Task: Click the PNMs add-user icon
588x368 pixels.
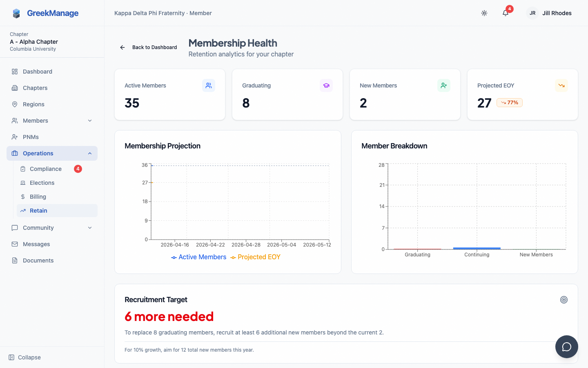Action: click(x=15, y=137)
